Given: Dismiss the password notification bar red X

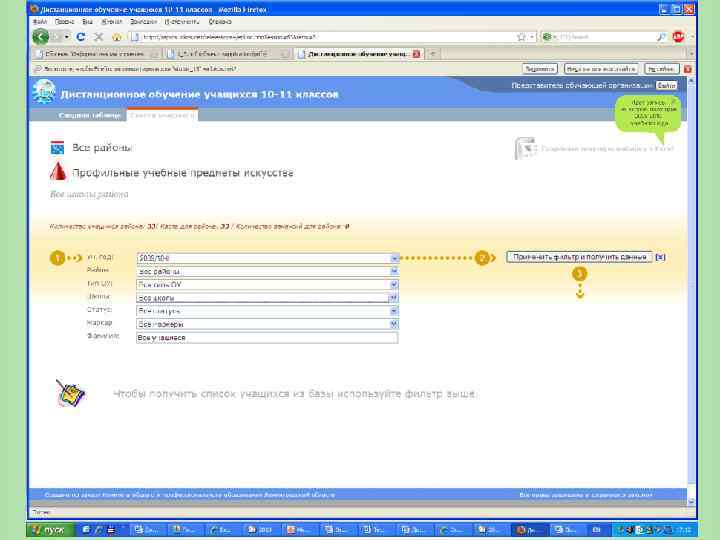Looking at the screenshot, I should [687, 69].
